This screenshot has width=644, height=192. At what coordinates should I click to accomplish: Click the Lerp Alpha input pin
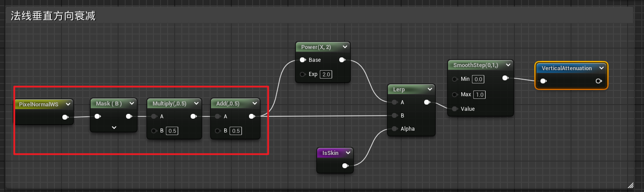point(395,129)
